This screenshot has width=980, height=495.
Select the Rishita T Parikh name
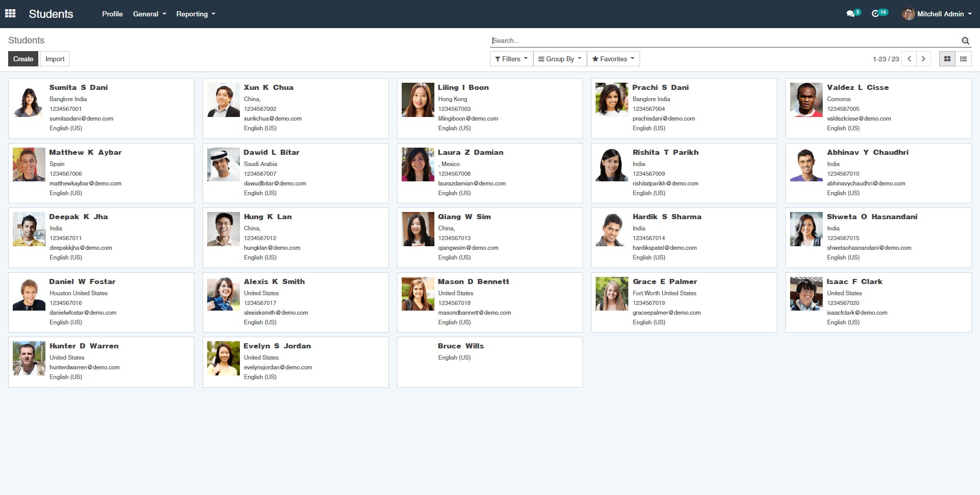pos(666,152)
